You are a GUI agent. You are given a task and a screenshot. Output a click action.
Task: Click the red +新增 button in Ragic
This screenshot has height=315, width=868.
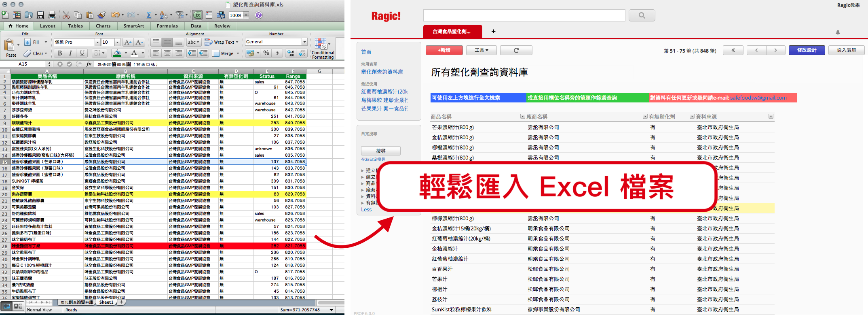pyautogui.click(x=444, y=50)
